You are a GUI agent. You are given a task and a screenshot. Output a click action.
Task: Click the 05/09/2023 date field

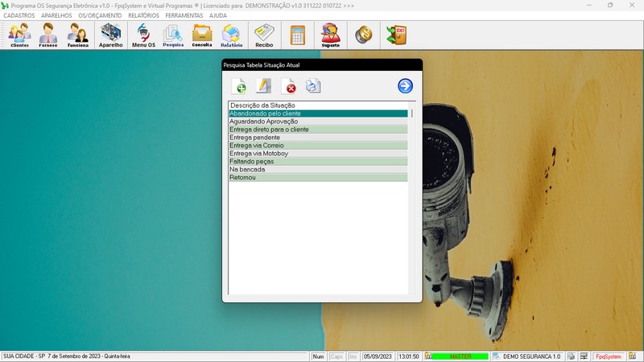click(378, 356)
